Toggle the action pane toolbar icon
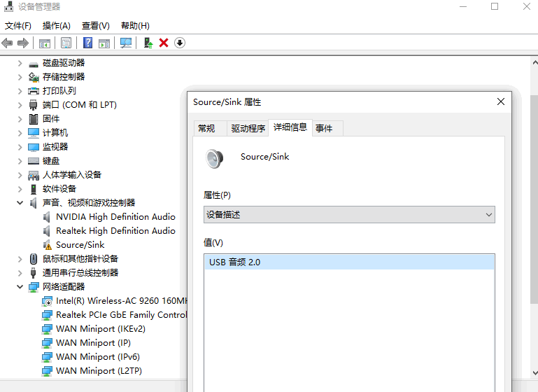538x392 pixels. click(104, 43)
